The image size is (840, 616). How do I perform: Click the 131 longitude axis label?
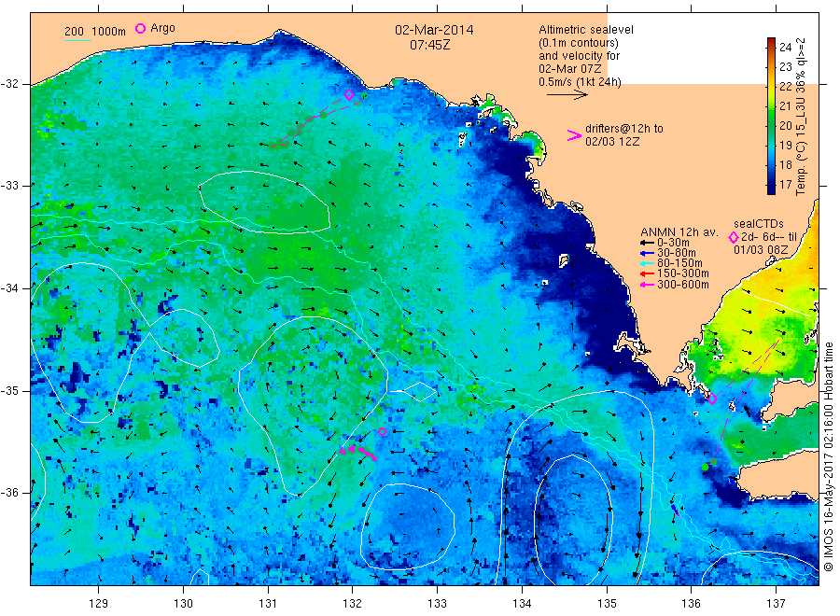[268, 604]
